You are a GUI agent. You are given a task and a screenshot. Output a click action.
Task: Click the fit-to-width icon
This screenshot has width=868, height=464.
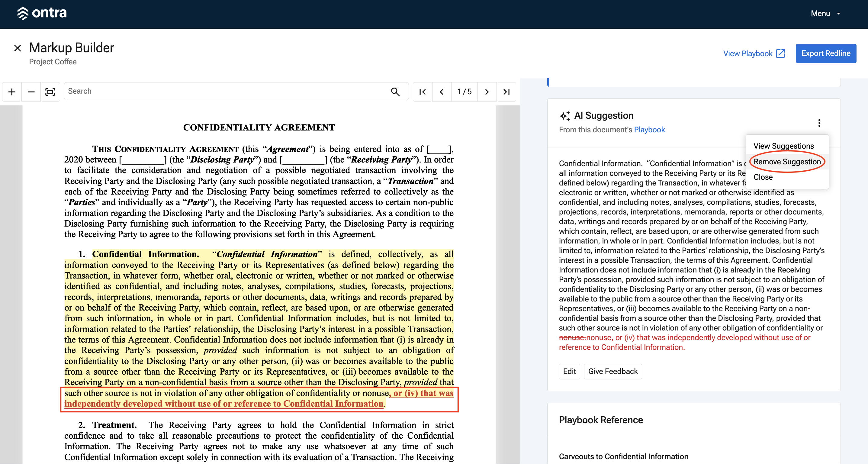pos(50,92)
